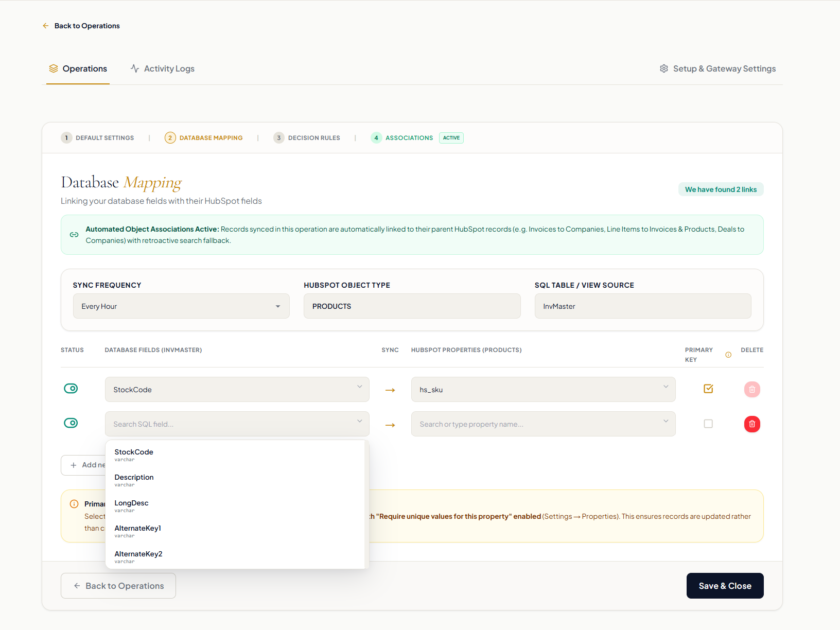The height and width of the screenshot is (630, 840).
Task: Open the Sync Frequency Every Hour dropdown
Action: pos(181,306)
